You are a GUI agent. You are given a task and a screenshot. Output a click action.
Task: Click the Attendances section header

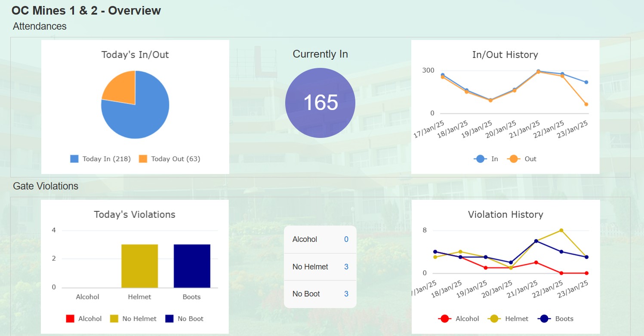click(x=40, y=26)
